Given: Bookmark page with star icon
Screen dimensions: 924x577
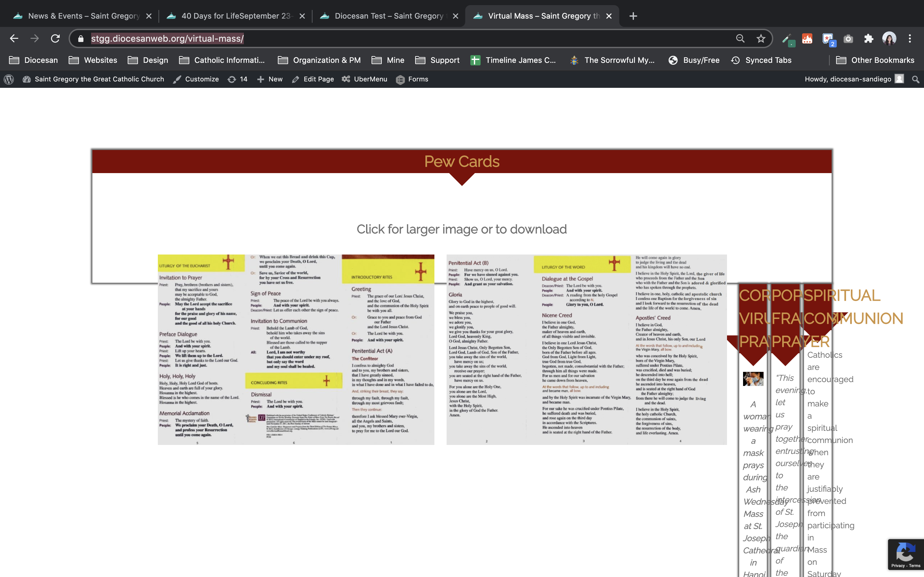Looking at the screenshot, I should point(761,38).
